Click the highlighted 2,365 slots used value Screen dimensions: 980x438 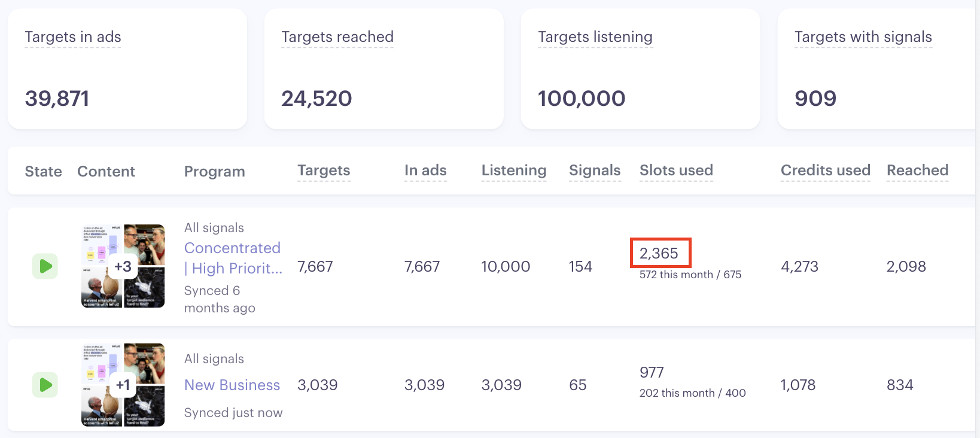tap(660, 253)
